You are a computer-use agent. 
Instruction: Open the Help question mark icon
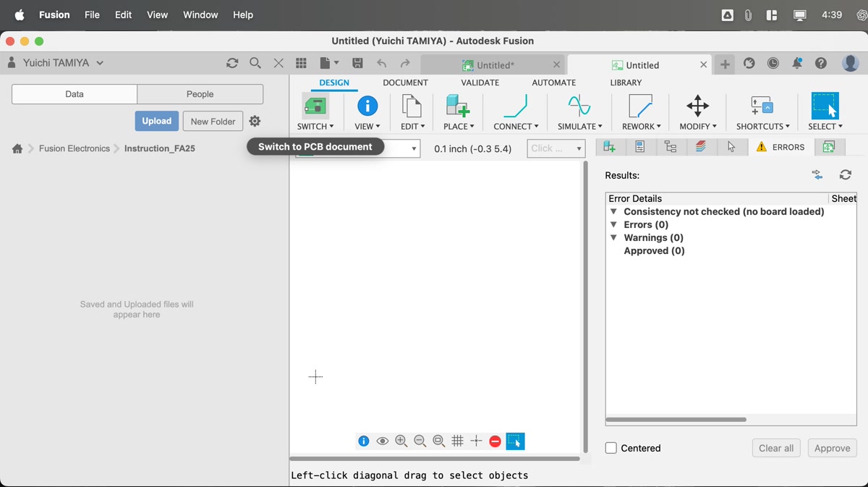click(821, 64)
